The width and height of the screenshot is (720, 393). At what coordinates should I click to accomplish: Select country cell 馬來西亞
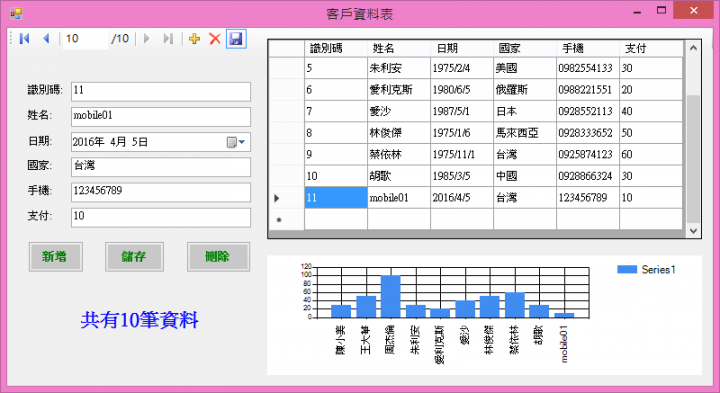click(525, 133)
